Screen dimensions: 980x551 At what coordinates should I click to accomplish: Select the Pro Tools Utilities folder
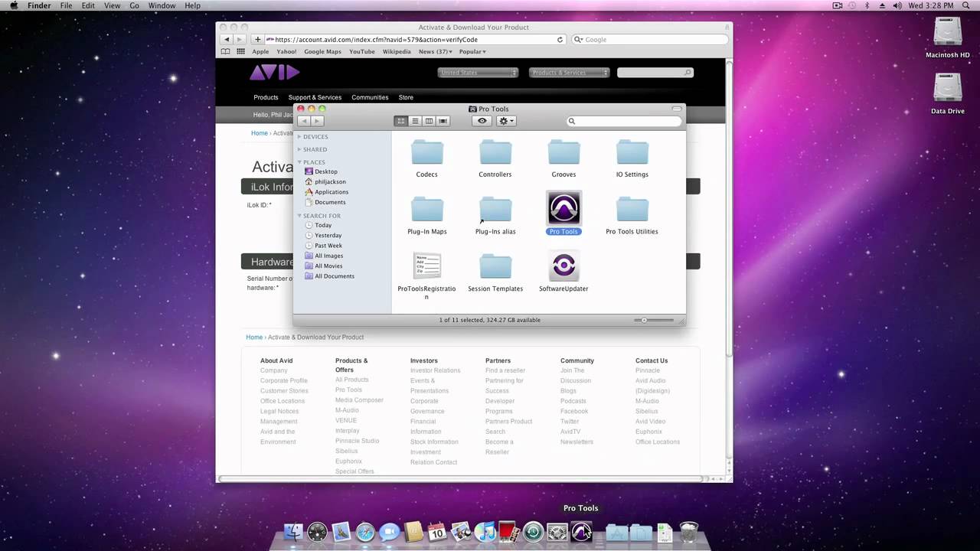[632, 210]
